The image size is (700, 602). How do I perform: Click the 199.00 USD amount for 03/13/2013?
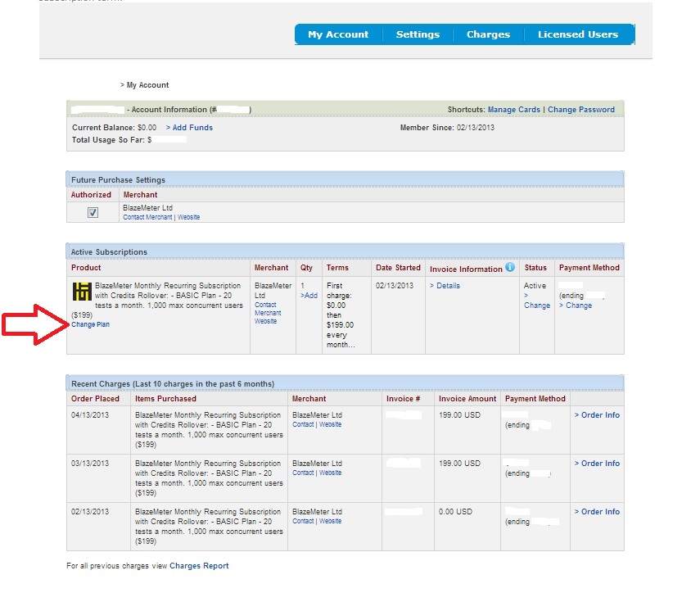click(x=460, y=463)
